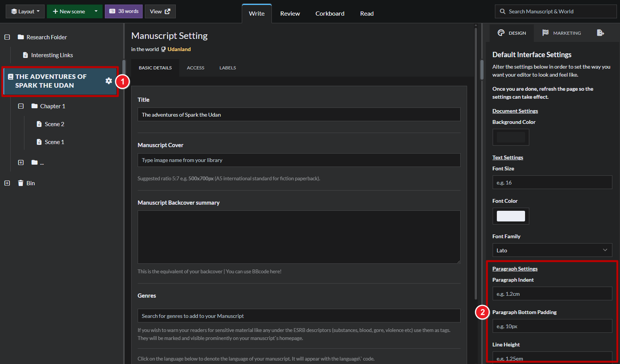Image resolution: width=620 pixels, height=364 pixels.
Task: Click the Manuscript Backcover summary text area
Action: pos(299,237)
